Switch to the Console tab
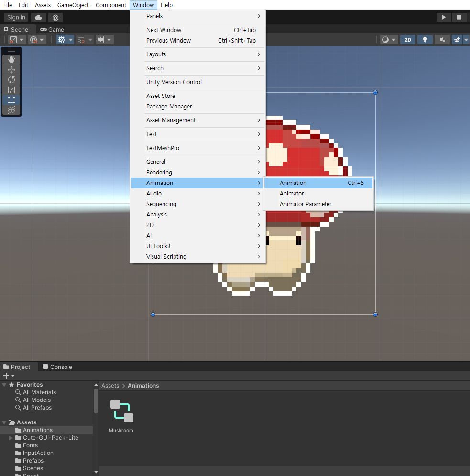This screenshot has width=470, height=476. point(57,367)
